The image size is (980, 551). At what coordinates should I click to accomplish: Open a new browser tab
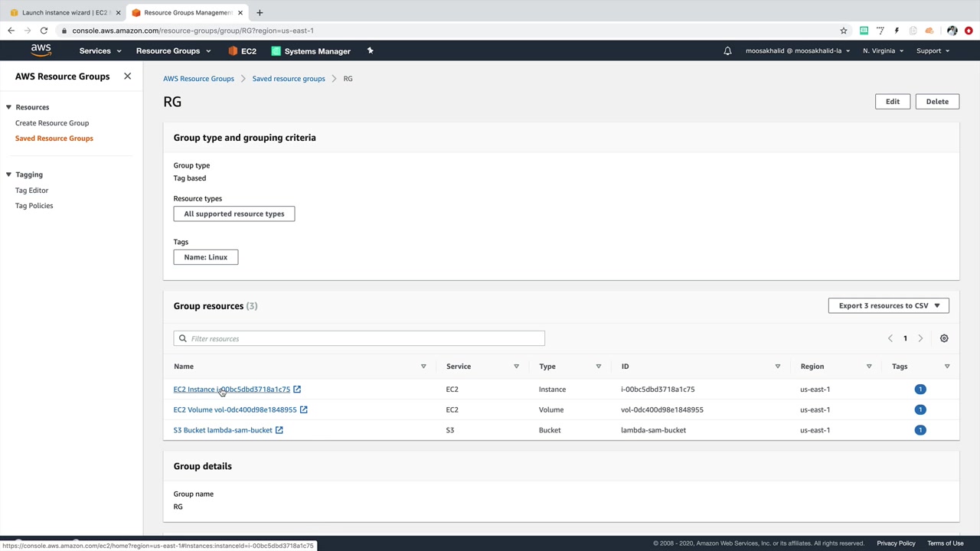(260, 12)
